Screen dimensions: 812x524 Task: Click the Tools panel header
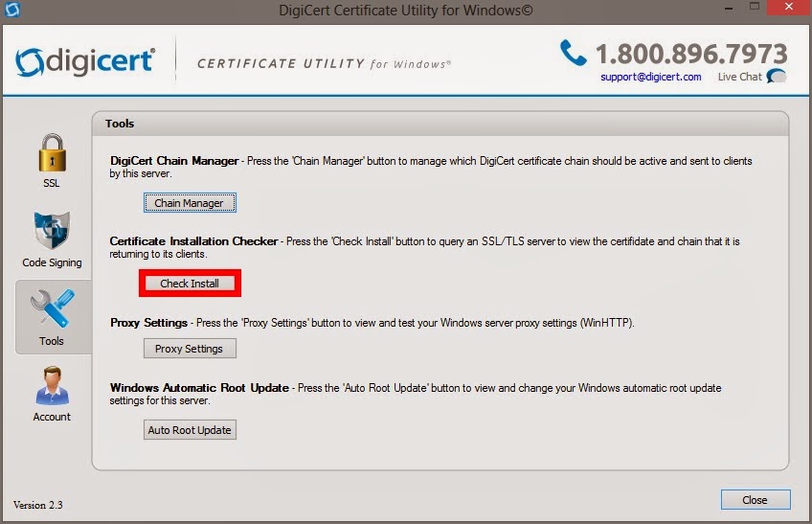click(x=440, y=124)
